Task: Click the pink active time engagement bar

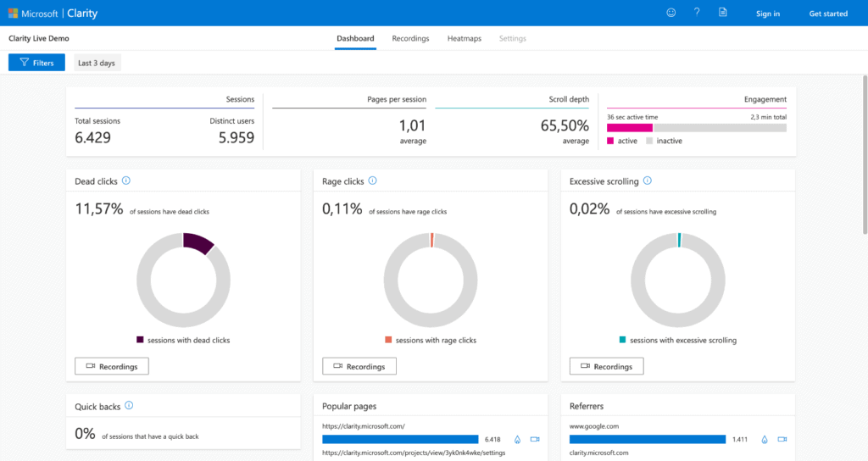Action: [x=630, y=128]
